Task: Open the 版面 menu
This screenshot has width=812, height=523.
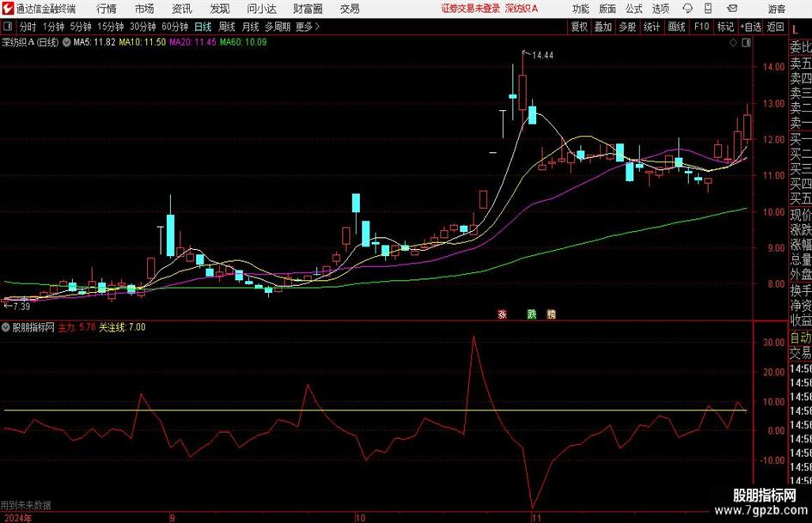Action: pos(607,9)
